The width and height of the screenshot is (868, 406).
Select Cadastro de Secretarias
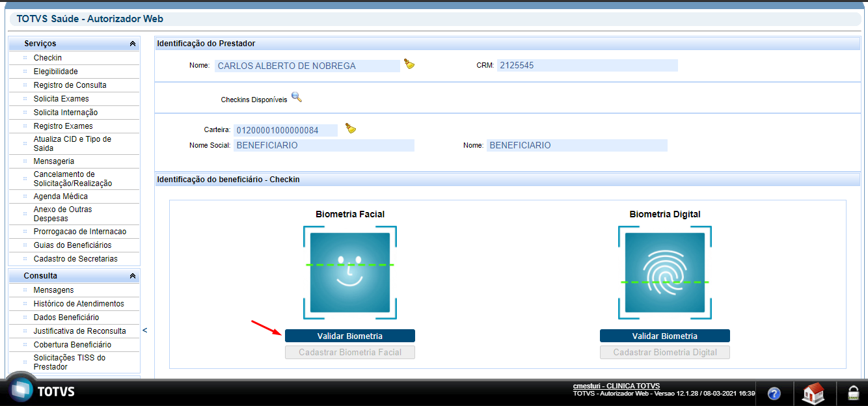tap(74, 259)
